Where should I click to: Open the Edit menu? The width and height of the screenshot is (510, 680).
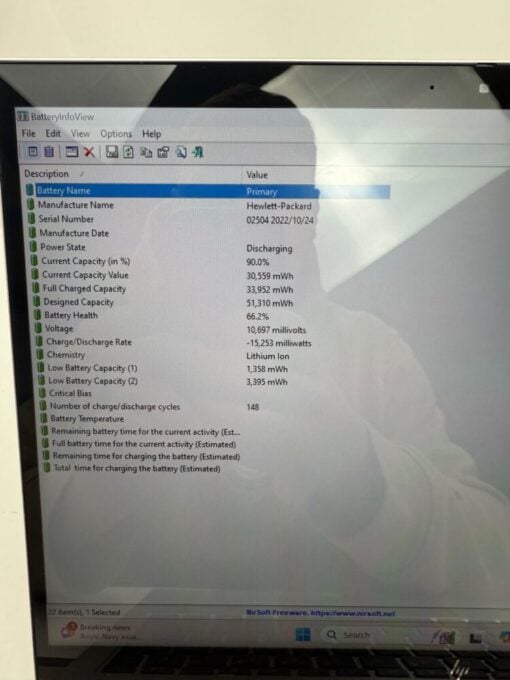[53, 133]
